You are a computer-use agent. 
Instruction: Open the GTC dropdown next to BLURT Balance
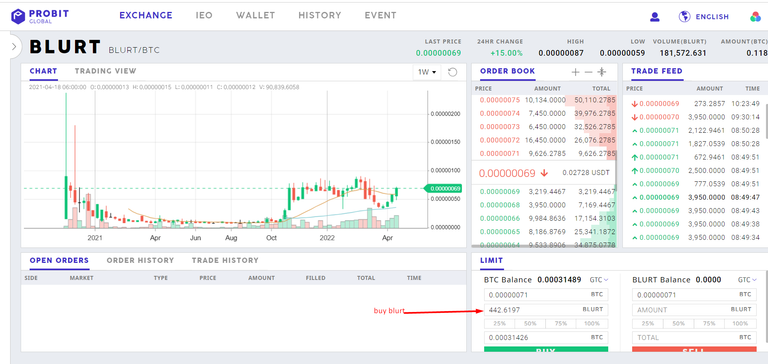pyautogui.click(x=747, y=280)
